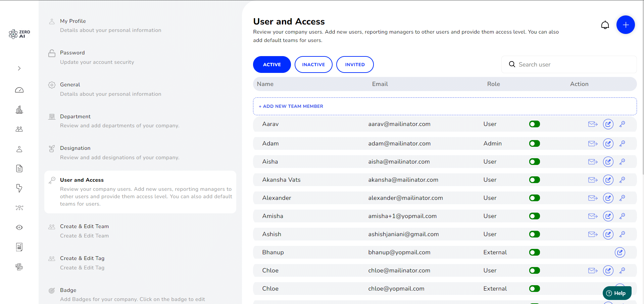Select the company building icon in the sidebar
Screen dimensions: 644x304
point(19,110)
